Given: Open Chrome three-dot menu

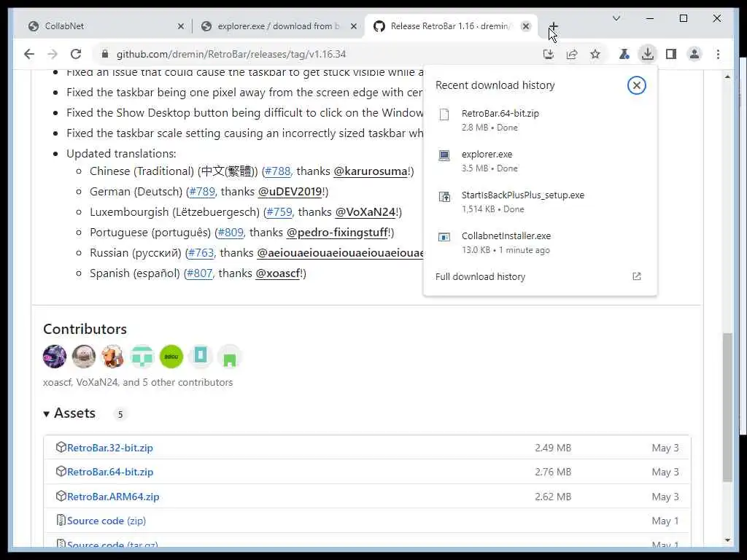Looking at the screenshot, I should pos(718,54).
